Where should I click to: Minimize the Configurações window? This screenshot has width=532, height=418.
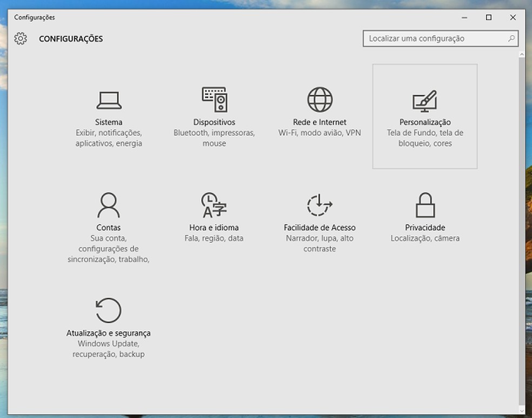point(464,17)
